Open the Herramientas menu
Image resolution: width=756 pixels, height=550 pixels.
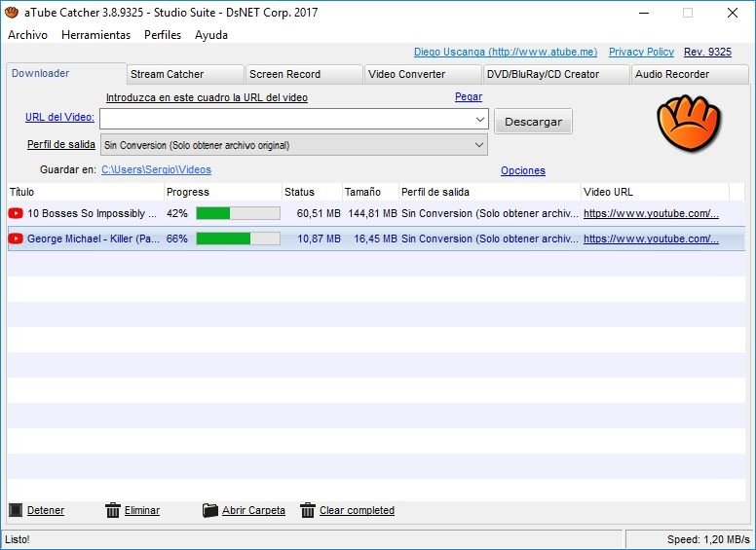tap(95, 35)
